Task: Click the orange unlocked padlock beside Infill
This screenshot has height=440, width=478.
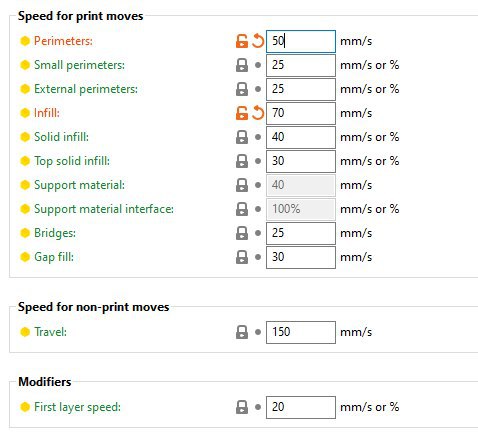Action: (x=242, y=113)
